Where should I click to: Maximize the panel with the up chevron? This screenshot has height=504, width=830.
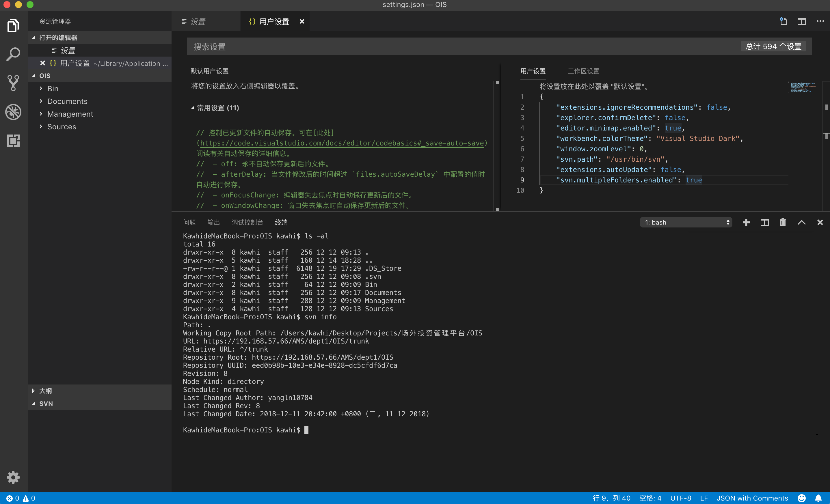801,222
